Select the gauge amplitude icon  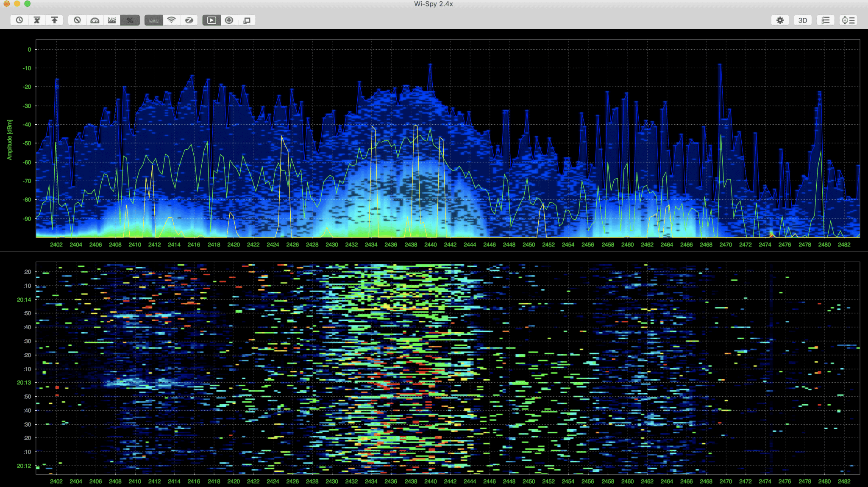click(95, 20)
